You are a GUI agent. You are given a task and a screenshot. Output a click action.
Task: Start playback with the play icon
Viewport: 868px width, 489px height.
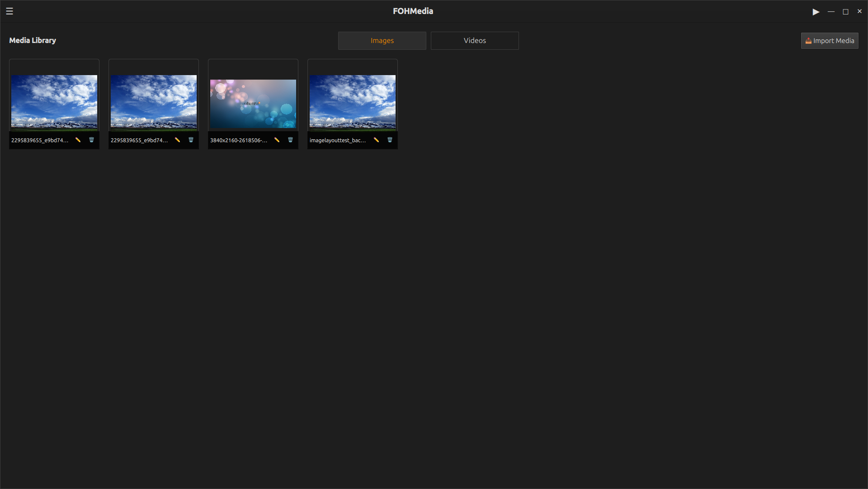pos(816,12)
